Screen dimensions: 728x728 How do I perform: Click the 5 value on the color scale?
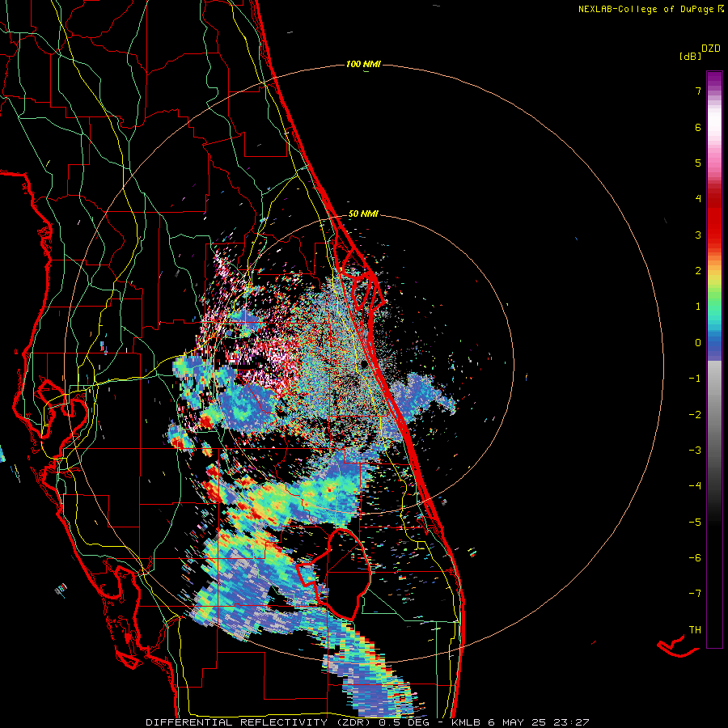(698, 163)
